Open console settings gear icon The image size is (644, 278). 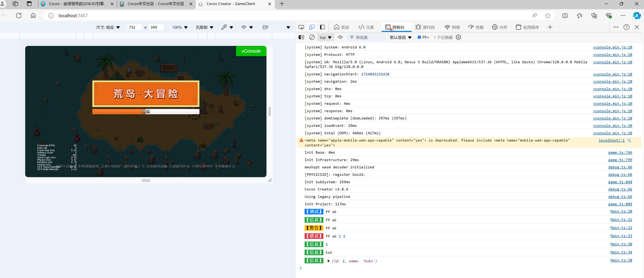click(458, 37)
